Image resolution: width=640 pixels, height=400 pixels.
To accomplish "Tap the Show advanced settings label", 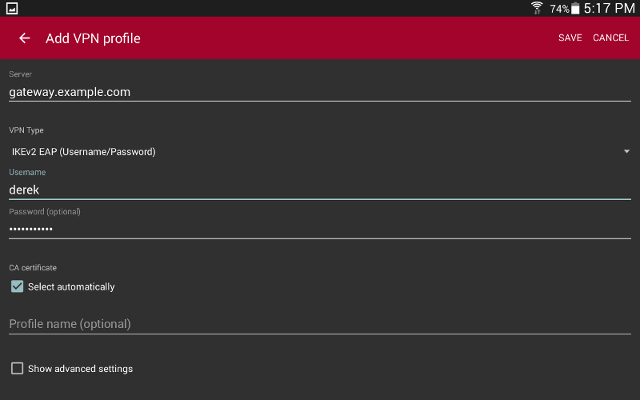I will click(80, 369).
